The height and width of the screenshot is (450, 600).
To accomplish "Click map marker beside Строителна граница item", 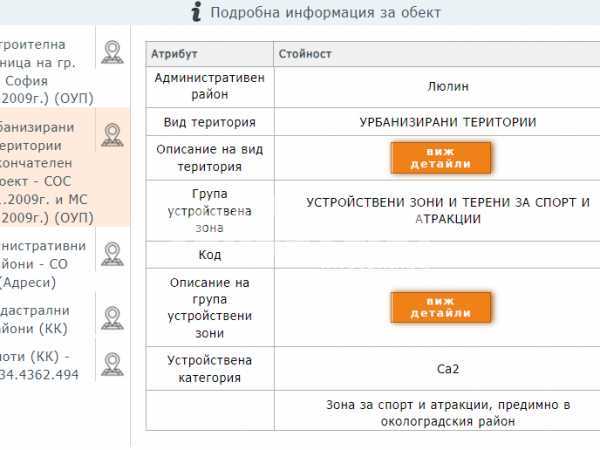I will point(112,52).
